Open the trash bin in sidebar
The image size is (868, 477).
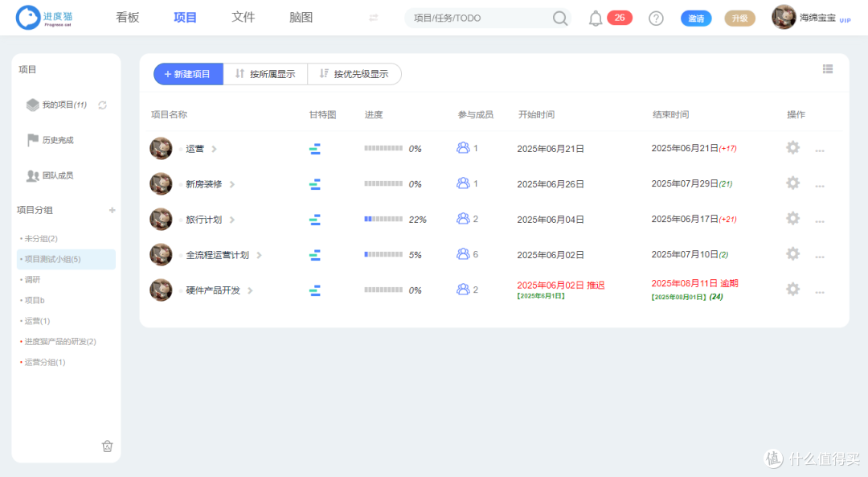tap(108, 446)
